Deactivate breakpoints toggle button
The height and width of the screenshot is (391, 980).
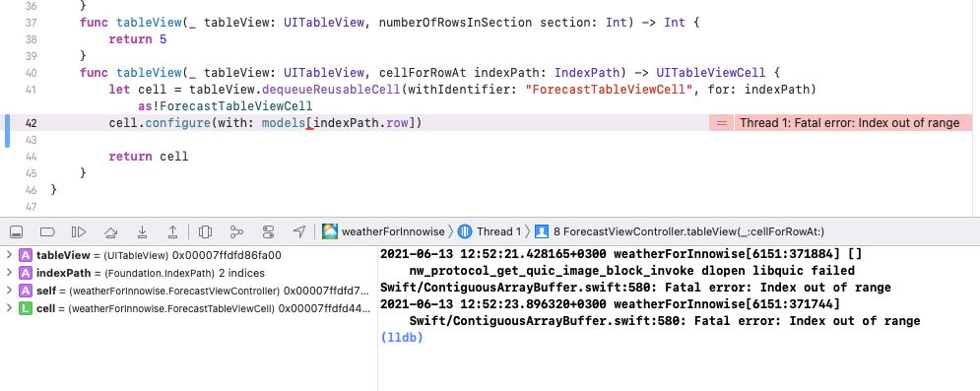tap(47, 231)
